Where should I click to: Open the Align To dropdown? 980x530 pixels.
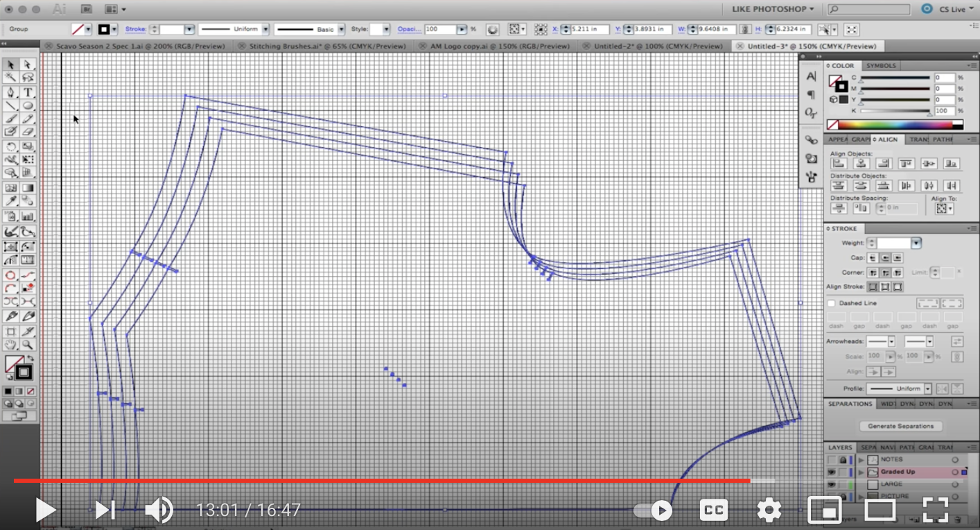tap(944, 208)
